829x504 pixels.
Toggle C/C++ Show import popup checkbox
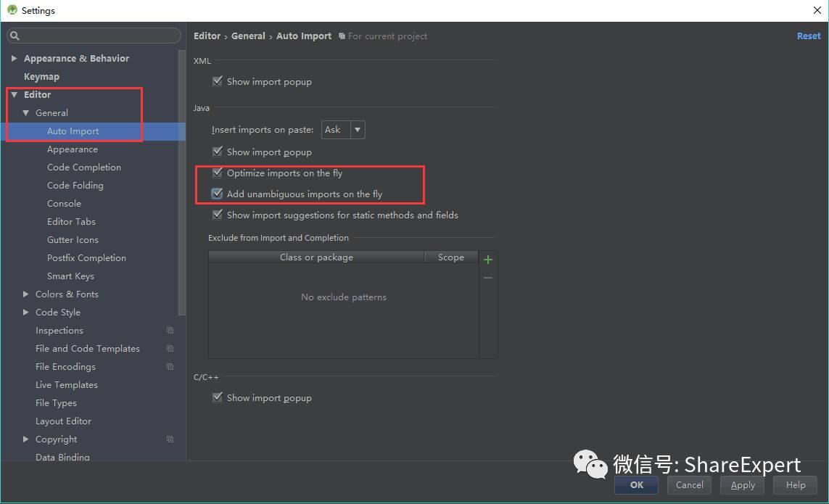[217, 397]
